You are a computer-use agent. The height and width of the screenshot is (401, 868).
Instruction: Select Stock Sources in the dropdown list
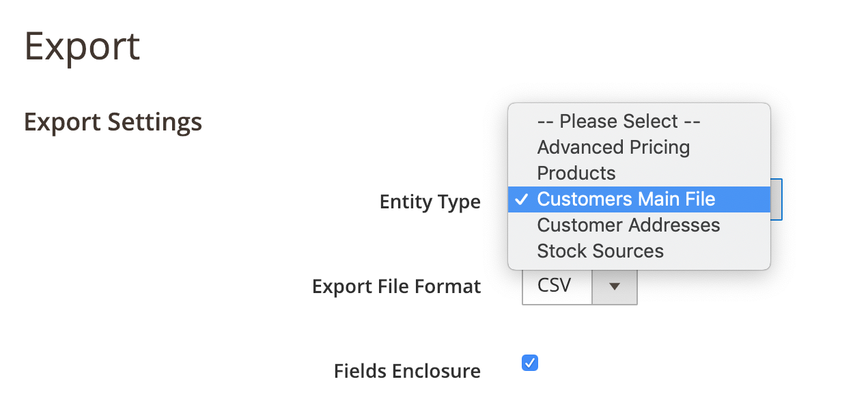[x=600, y=251]
